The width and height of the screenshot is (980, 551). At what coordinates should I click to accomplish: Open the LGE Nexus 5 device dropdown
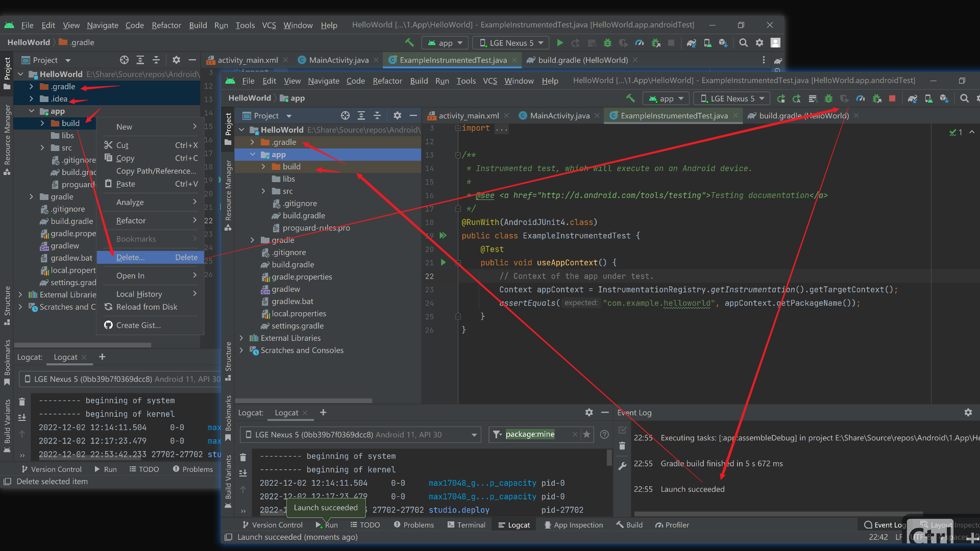click(731, 98)
